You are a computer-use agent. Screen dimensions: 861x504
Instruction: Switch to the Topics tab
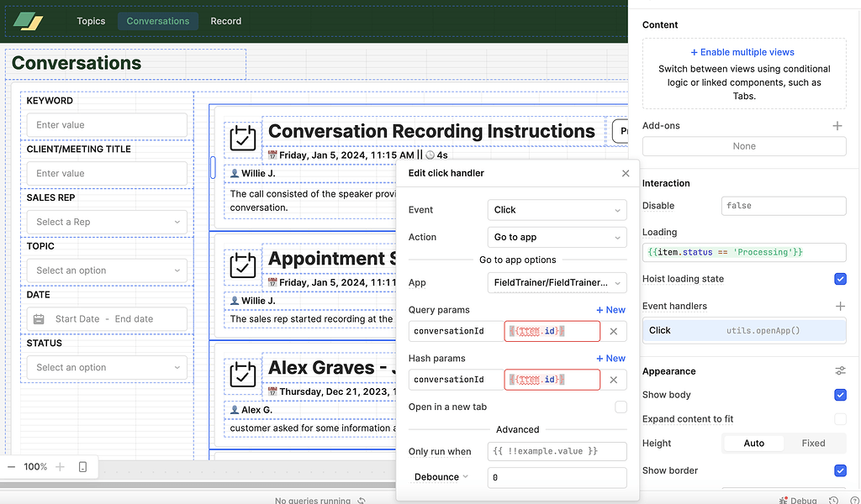pos(91,21)
